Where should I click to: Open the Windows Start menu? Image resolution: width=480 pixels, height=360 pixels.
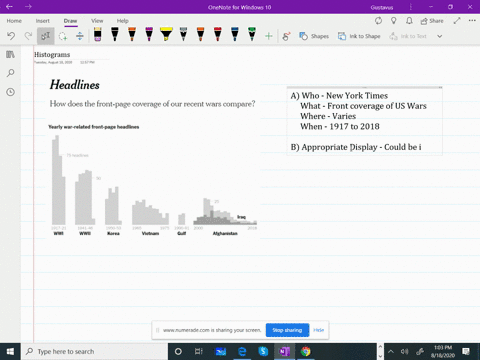[x=10, y=351]
